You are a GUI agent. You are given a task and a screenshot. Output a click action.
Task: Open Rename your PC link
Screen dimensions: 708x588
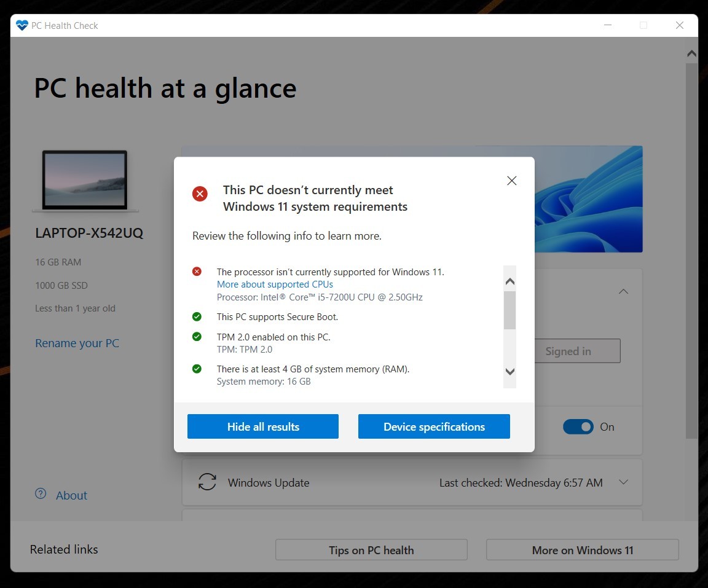(x=77, y=343)
